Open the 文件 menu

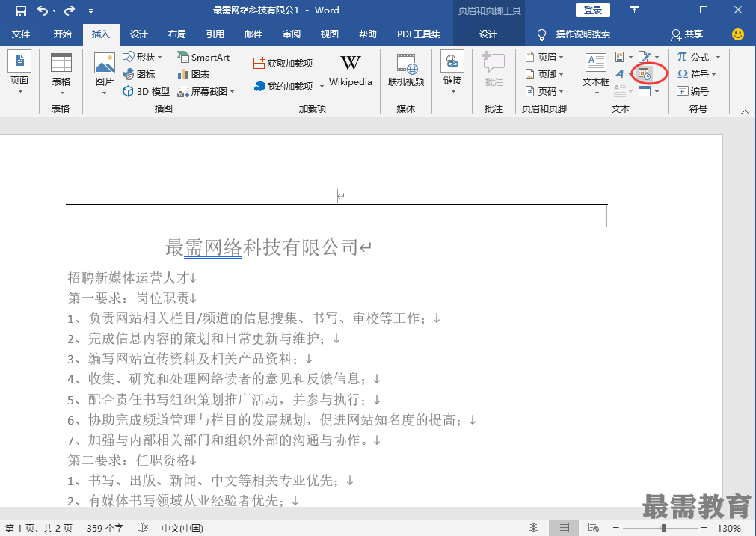click(21, 34)
